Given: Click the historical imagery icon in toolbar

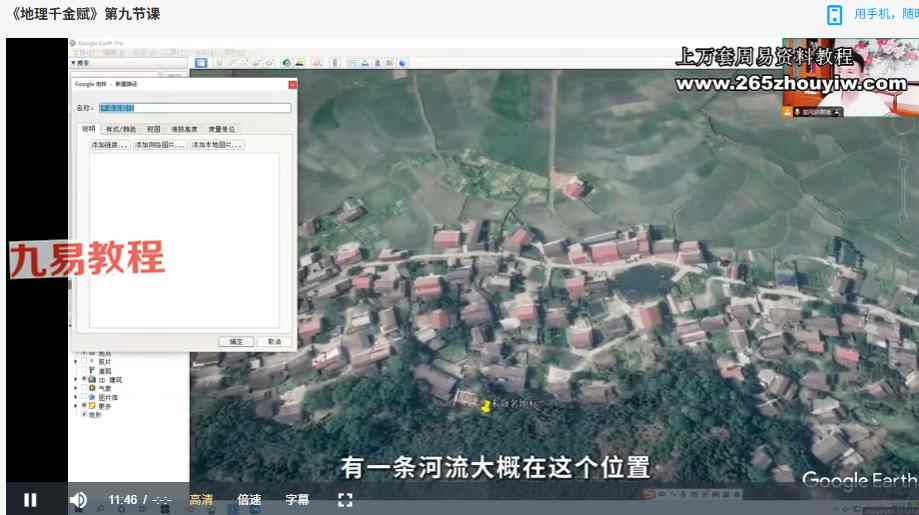Looking at the screenshot, I should pos(286,63).
